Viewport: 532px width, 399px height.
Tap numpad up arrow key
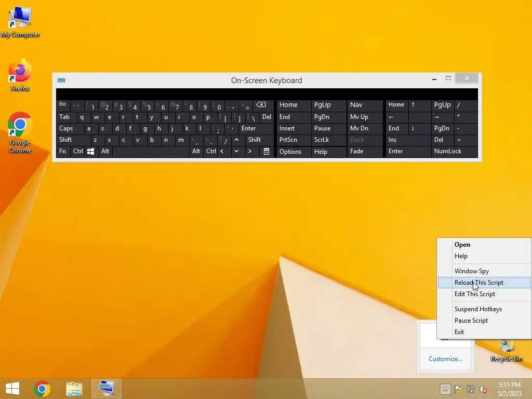pos(419,105)
